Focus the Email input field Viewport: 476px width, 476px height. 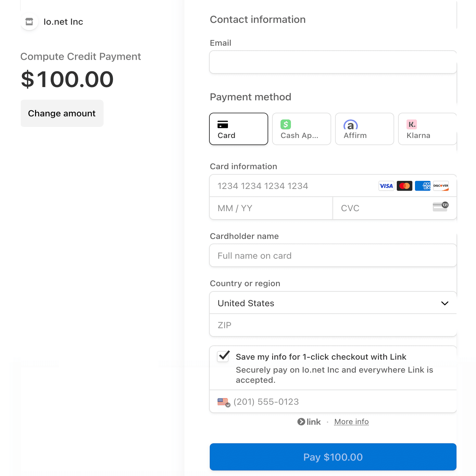[332, 62]
